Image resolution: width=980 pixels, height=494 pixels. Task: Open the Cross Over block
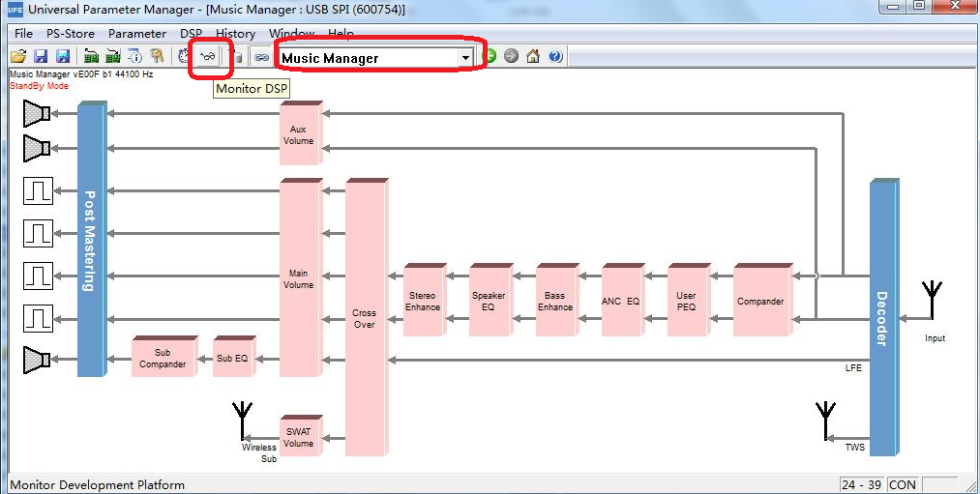pyautogui.click(x=367, y=317)
